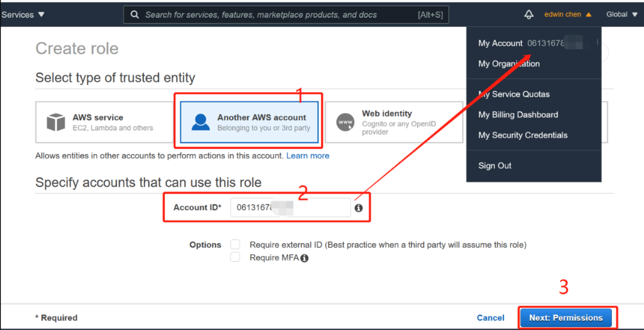
Task: Click the Next: Permissions button
Action: 566,318
